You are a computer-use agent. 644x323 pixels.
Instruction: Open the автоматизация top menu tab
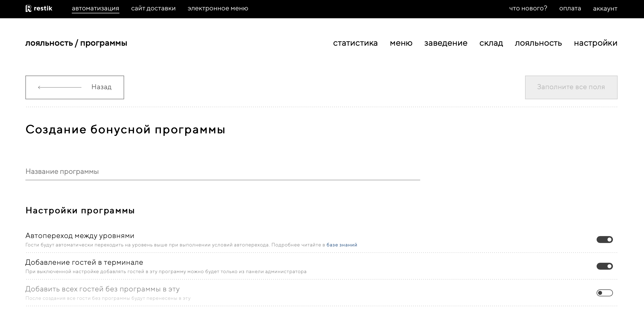pyautogui.click(x=95, y=8)
